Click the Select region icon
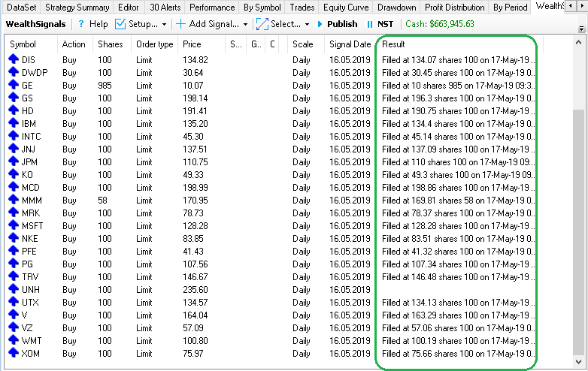The height and width of the screenshot is (371, 588). (262, 24)
